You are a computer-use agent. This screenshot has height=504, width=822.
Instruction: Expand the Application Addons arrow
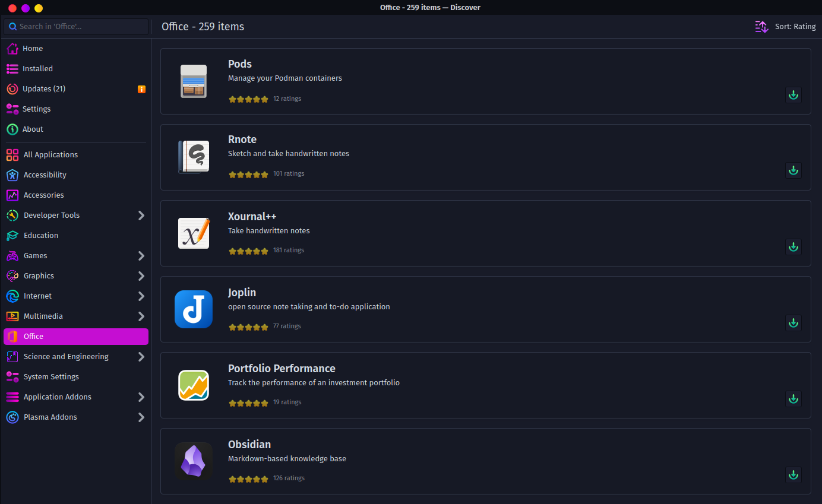click(x=141, y=397)
